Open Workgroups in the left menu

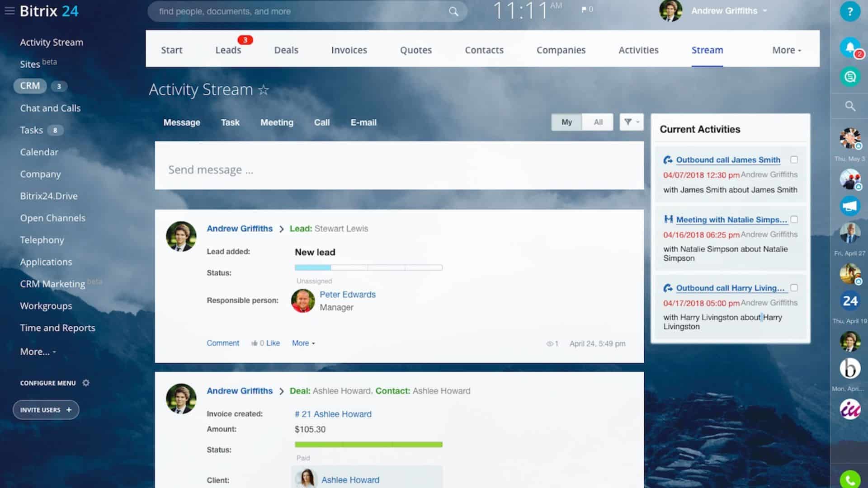46,306
